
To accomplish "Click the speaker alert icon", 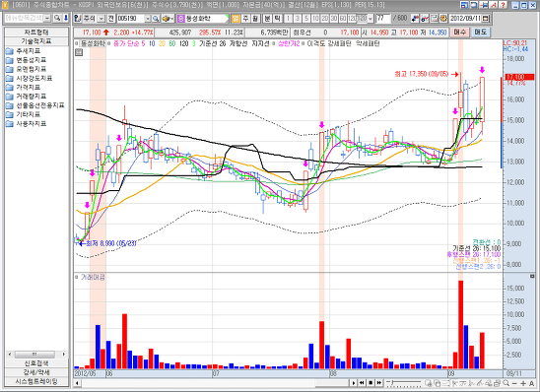I will [168, 19].
